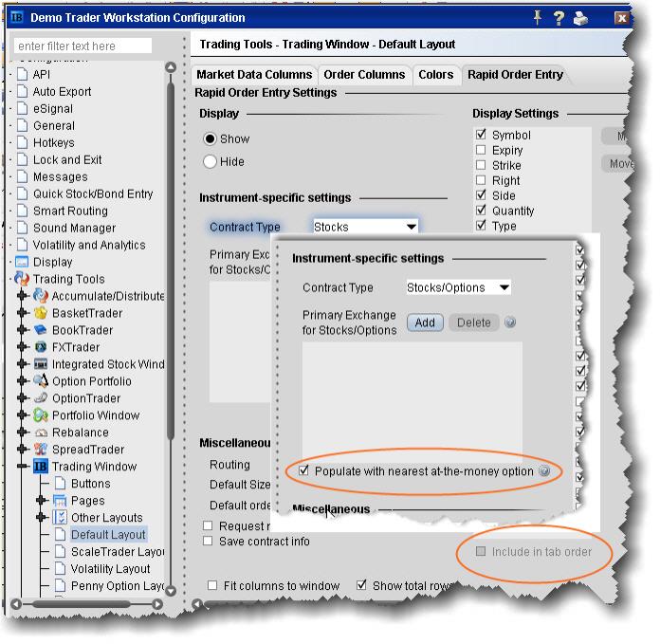The image size is (660, 644).
Task: Expand the OptionTrader tree node
Action: [23, 397]
